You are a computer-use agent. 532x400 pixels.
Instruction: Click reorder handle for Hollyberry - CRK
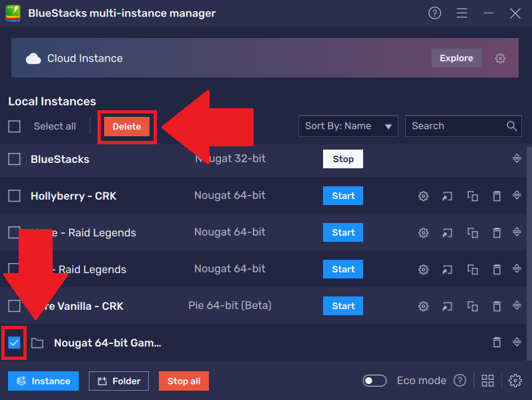[x=517, y=195]
